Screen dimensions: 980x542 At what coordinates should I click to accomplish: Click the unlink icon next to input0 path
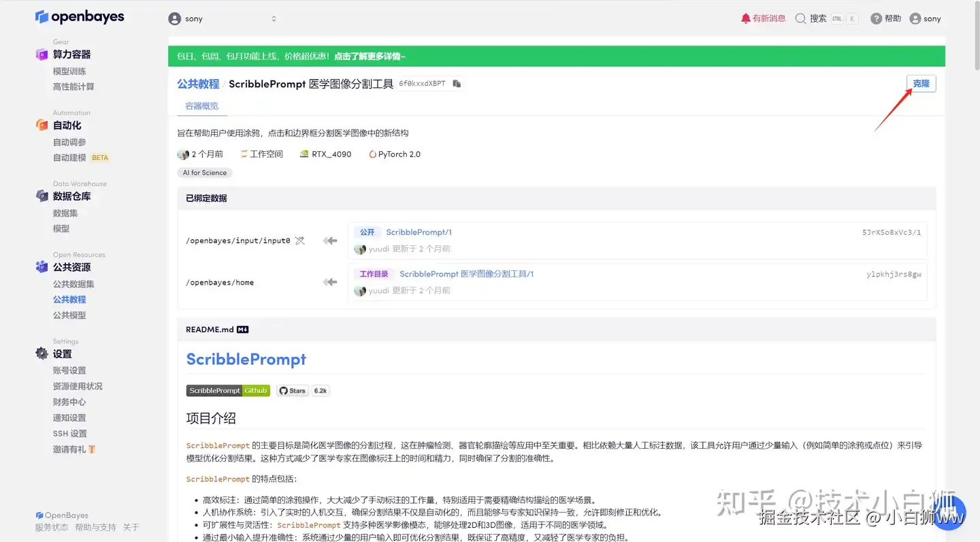299,240
